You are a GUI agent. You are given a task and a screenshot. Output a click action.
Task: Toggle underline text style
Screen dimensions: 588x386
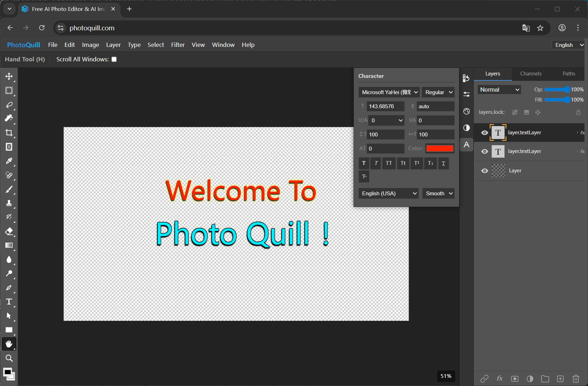coord(443,163)
